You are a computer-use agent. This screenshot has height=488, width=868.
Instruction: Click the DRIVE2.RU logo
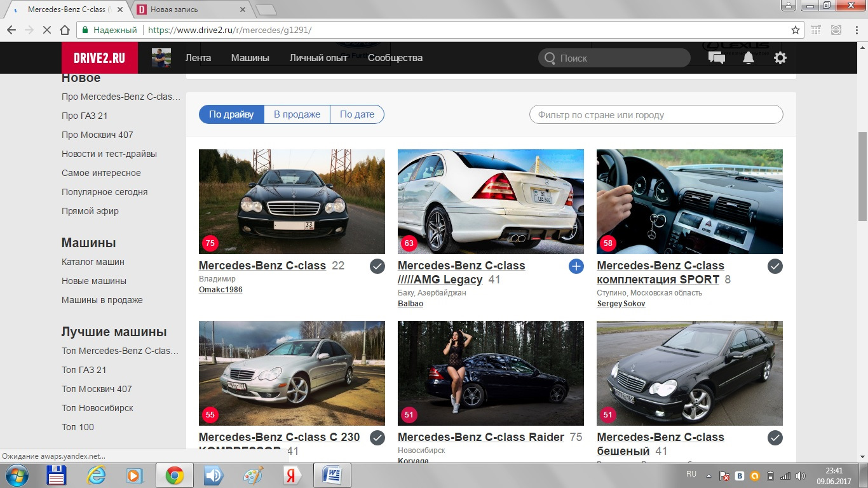100,58
